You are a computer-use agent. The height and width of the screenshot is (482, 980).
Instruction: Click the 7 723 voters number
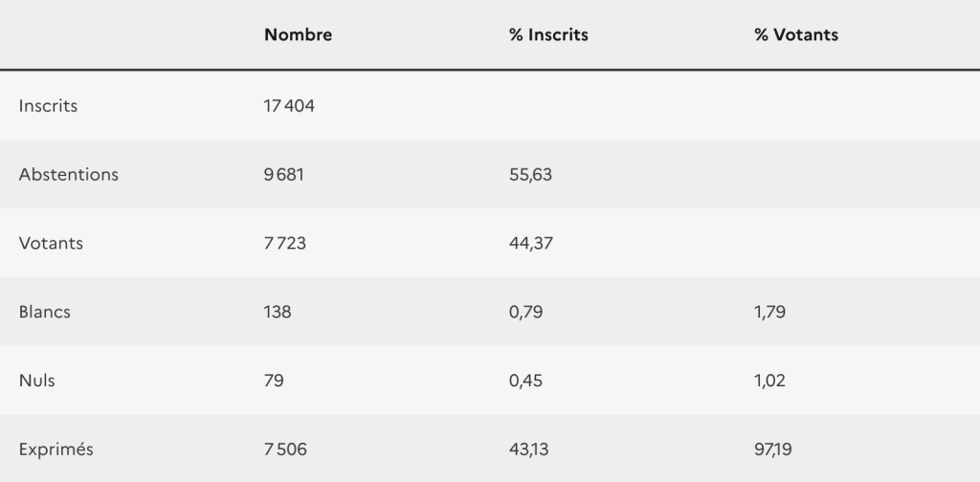[x=286, y=244]
